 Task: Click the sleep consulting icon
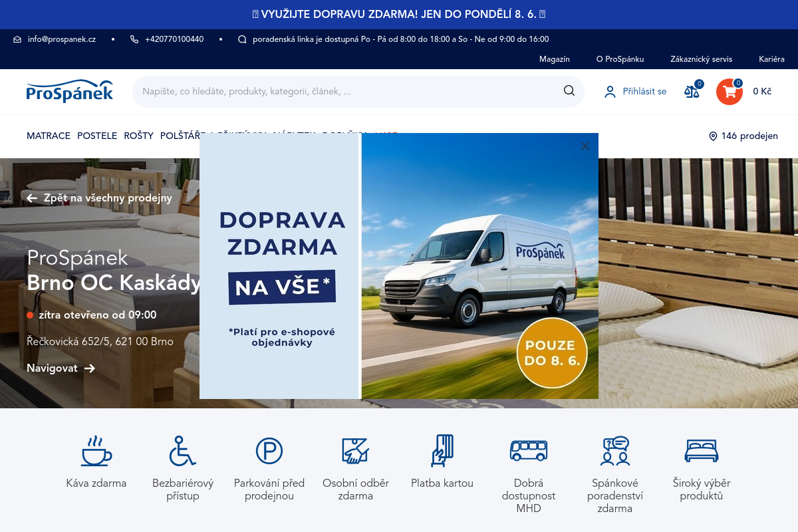pos(615,451)
